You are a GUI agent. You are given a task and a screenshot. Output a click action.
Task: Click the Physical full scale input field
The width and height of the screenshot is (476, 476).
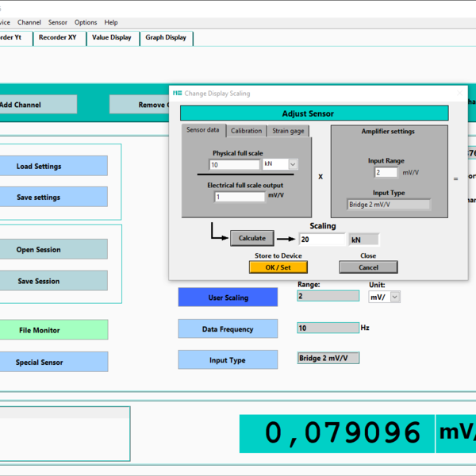click(234, 165)
